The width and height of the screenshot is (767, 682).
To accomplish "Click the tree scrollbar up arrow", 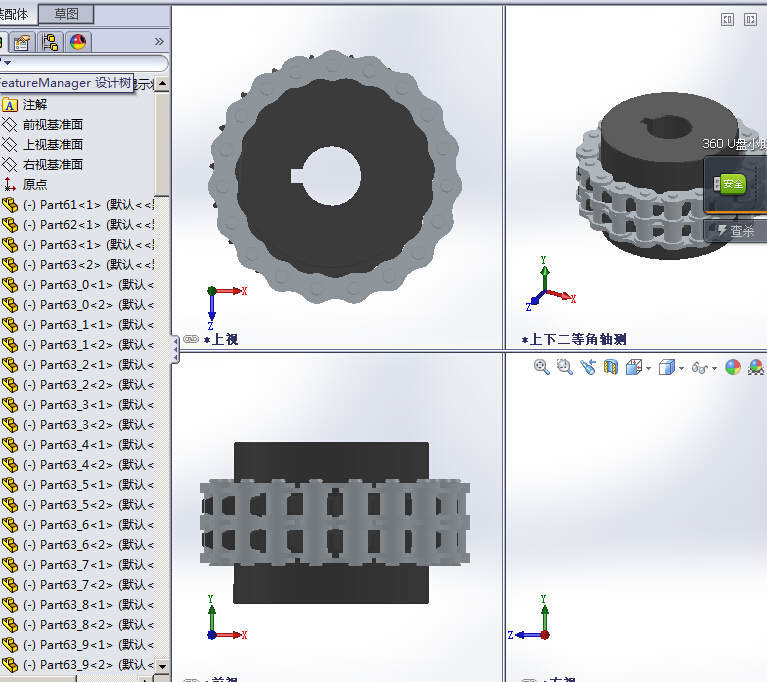I will [x=162, y=84].
